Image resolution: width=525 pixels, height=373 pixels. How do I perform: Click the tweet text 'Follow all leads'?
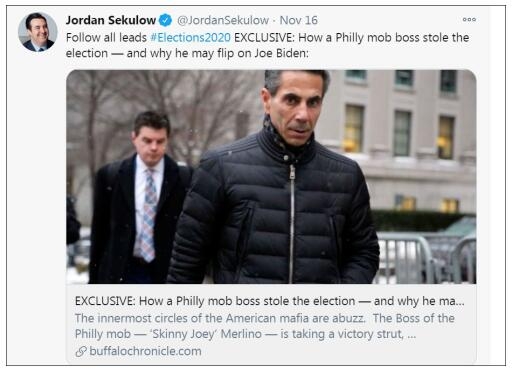pos(106,37)
